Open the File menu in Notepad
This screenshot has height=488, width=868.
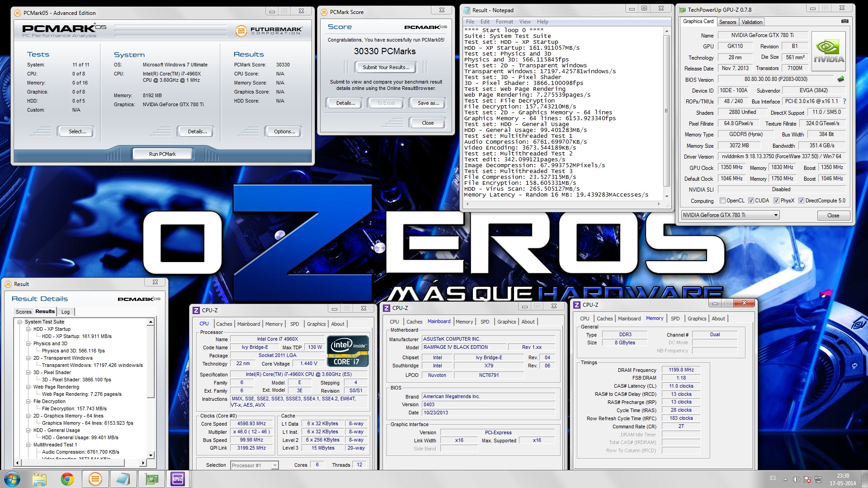(470, 22)
